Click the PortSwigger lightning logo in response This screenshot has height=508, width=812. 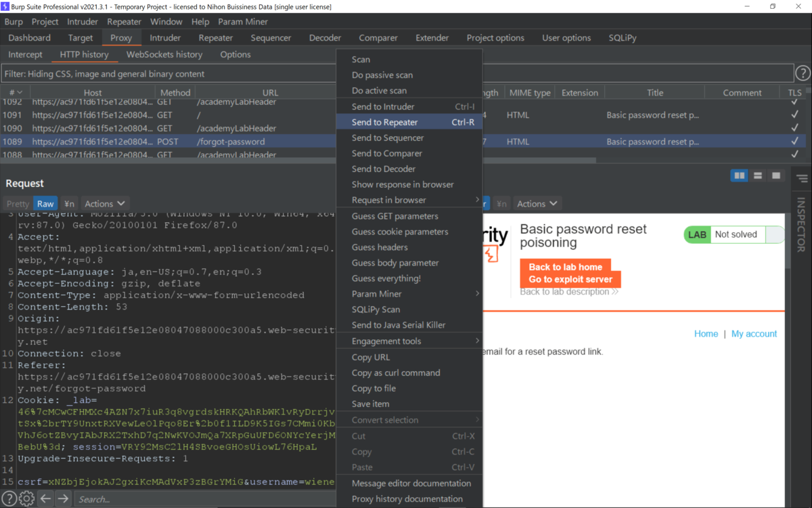pyautogui.click(x=492, y=254)
